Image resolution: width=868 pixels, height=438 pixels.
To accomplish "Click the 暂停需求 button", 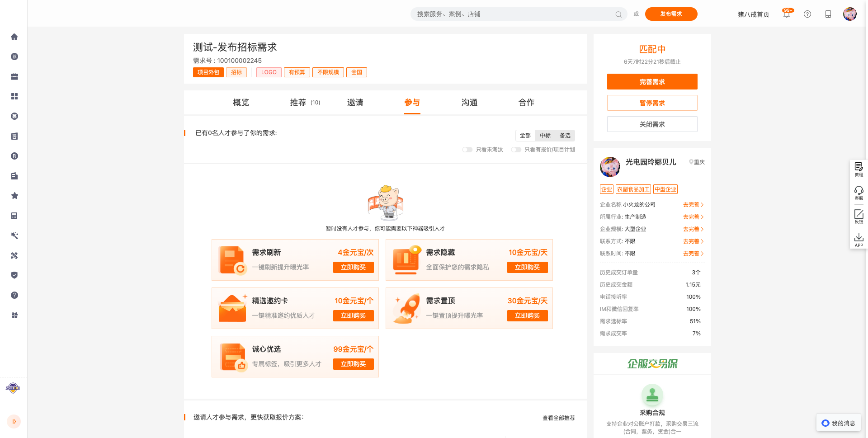I will [x=652, y=103].
